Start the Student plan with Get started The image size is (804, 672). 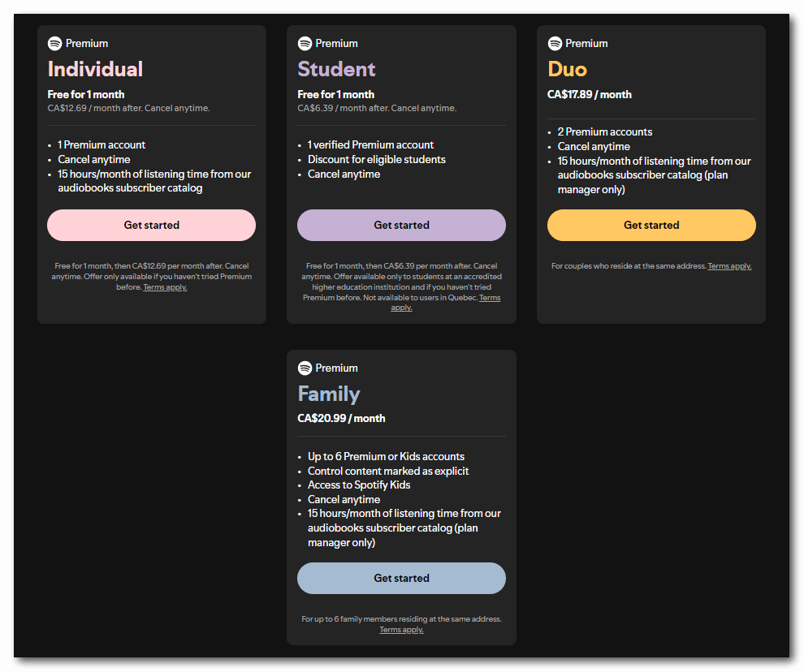(401, 226)
